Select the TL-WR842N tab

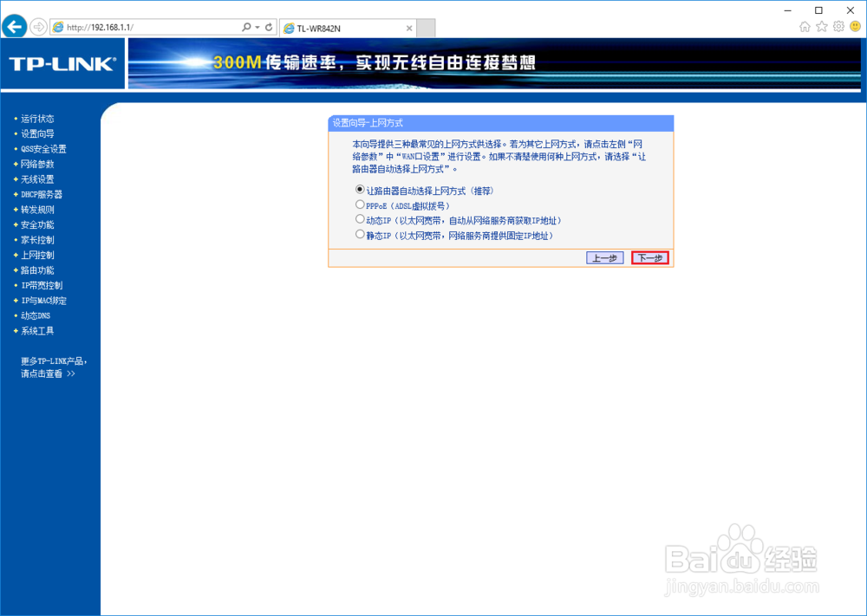(x=349, y=29)
